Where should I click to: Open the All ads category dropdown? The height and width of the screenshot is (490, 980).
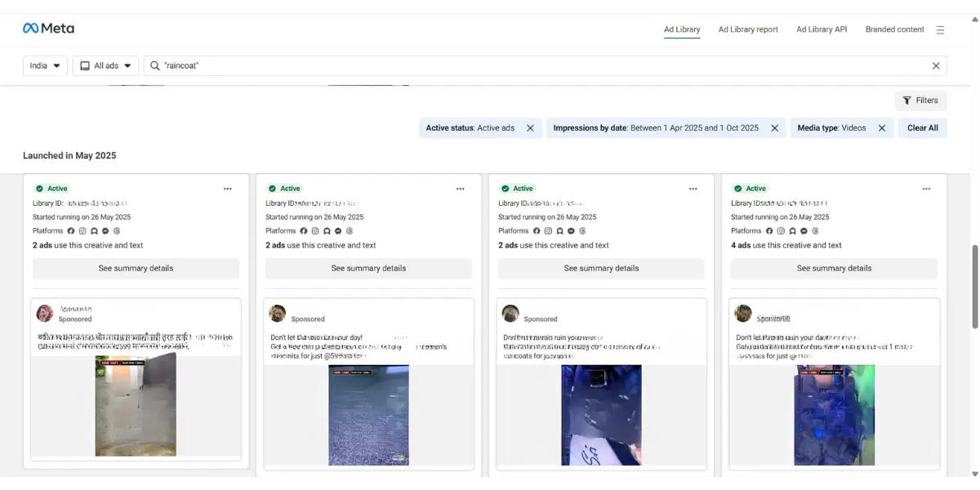[105, 65]
